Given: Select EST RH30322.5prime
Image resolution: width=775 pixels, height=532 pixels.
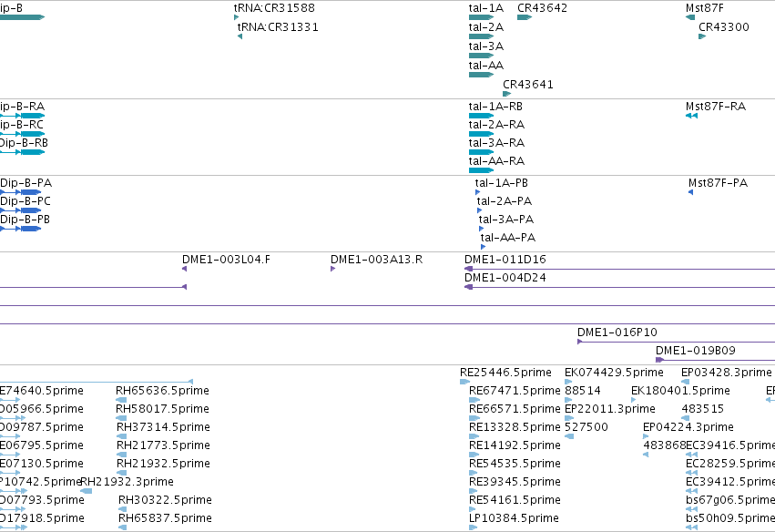Looking at the screenshot, I should coord(165,500).
